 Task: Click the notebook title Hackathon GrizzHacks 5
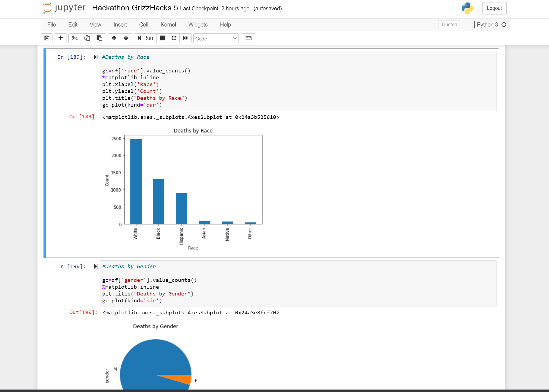(135, 8)
